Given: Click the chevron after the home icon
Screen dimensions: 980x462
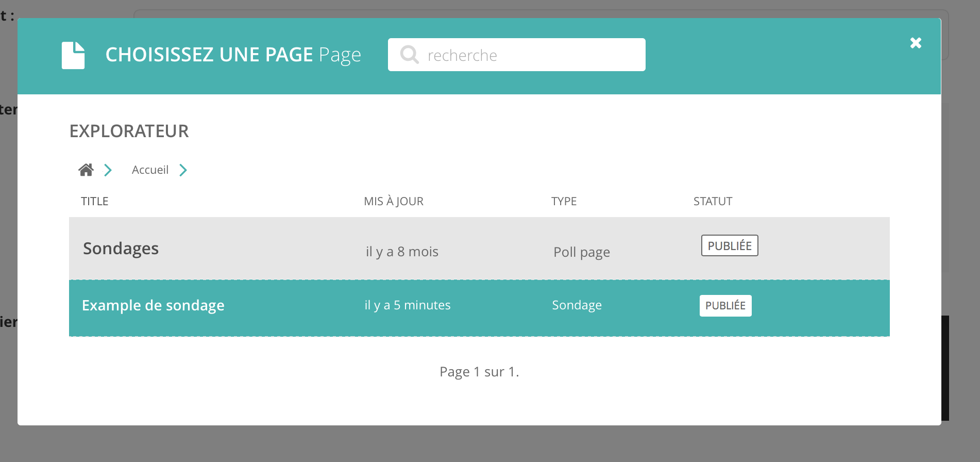Looking at the screenshot, I should tap(108, 170).
